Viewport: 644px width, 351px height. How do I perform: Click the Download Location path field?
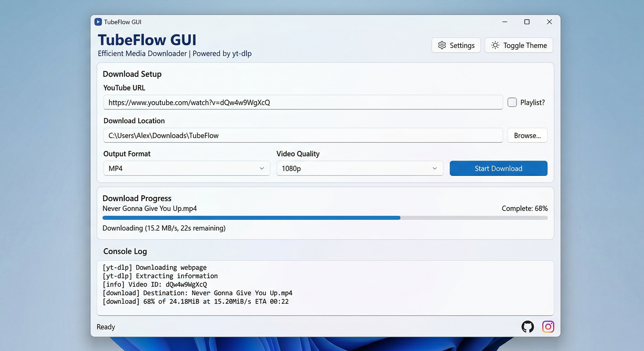click(x=325, y=136)
